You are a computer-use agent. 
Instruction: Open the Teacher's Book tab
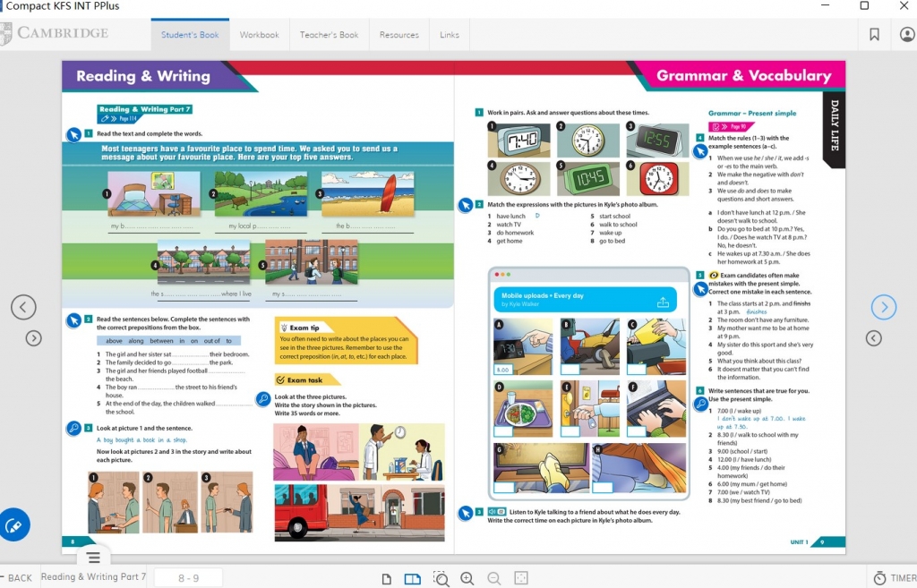329,35
